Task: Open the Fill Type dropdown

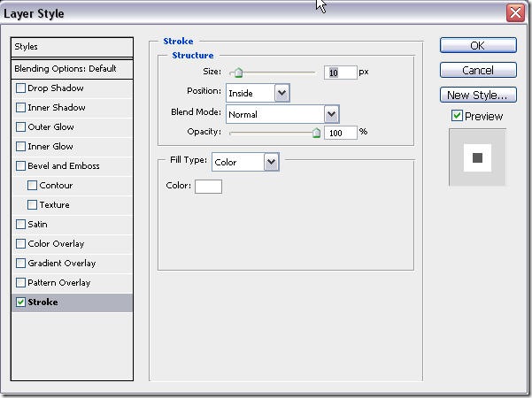Action: pos(245,162)
